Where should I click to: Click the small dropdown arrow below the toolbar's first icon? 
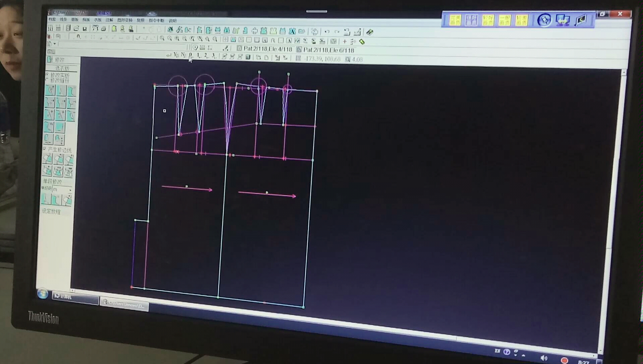(x=55, y=44)
